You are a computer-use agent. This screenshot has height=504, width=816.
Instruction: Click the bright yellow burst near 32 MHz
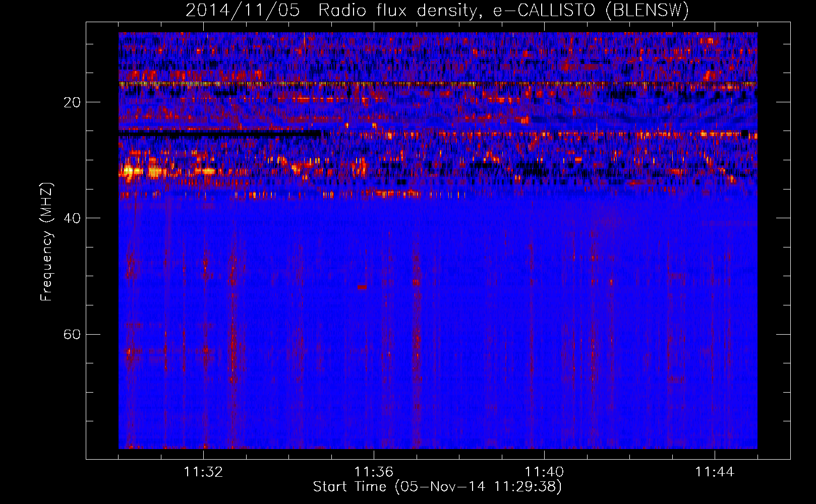pyautogui.click(x=132, y=171)
